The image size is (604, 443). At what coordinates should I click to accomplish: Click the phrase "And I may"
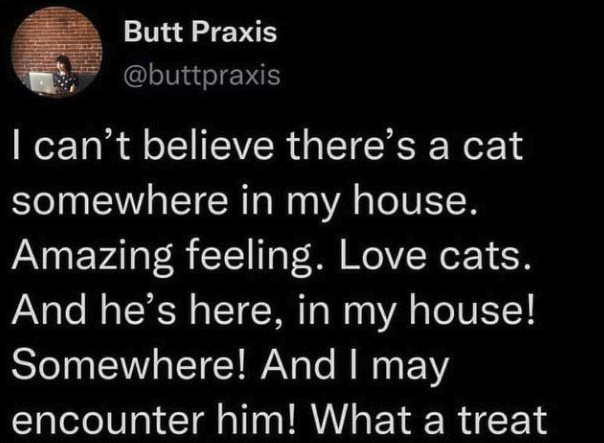(x=355, y=367)
